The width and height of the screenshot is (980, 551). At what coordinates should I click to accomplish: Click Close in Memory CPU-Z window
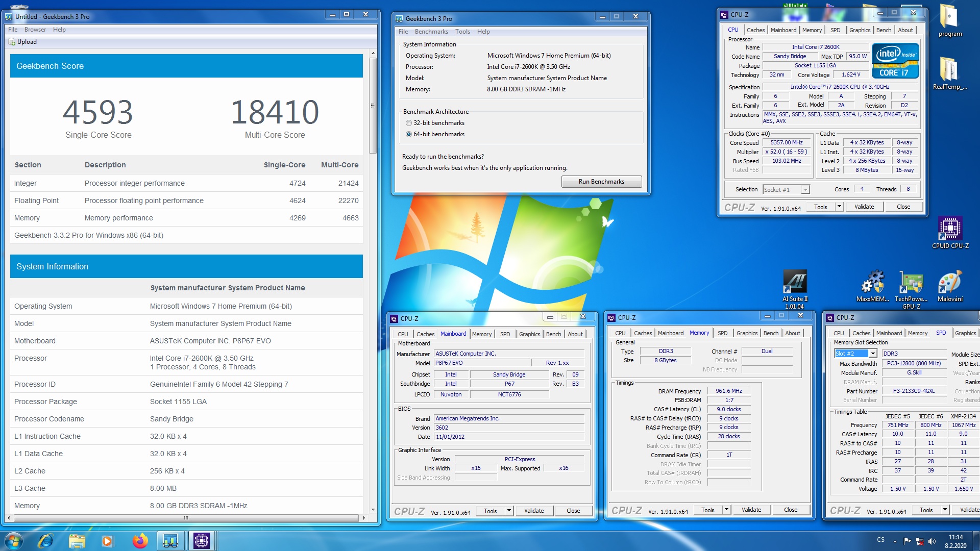[790, 510]
